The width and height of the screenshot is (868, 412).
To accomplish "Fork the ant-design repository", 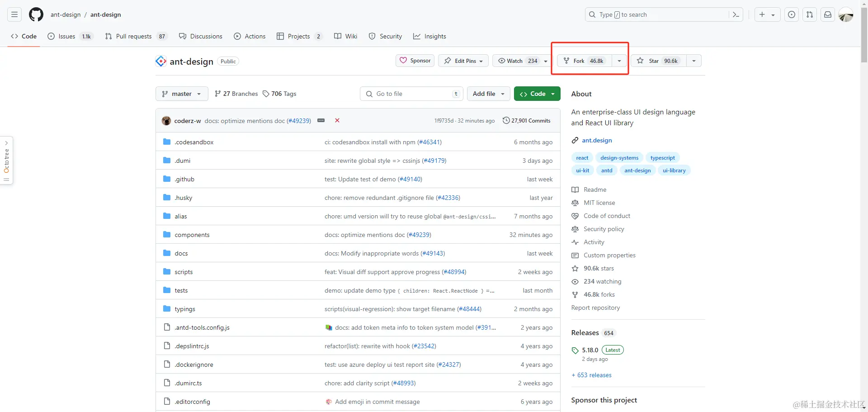I will 585,61.
